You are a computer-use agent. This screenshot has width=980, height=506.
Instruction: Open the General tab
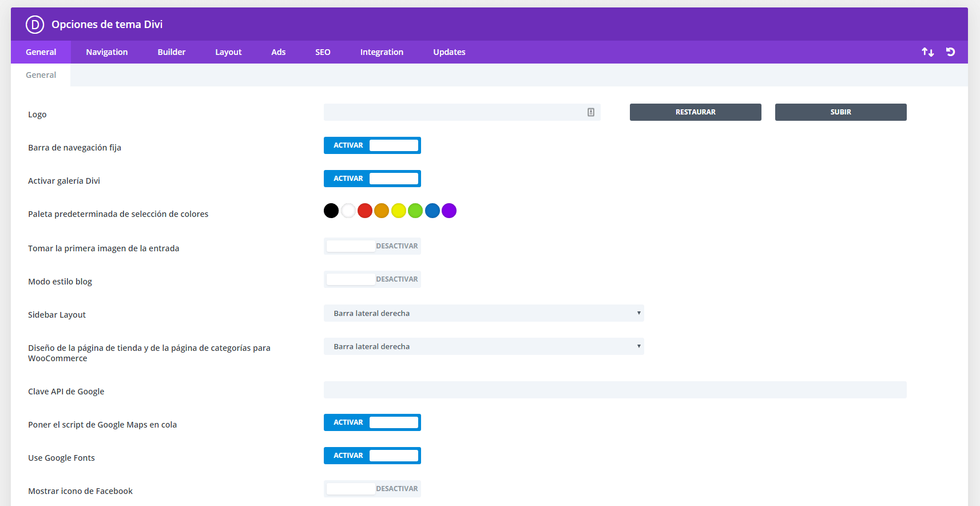click(x=41, y=52)
